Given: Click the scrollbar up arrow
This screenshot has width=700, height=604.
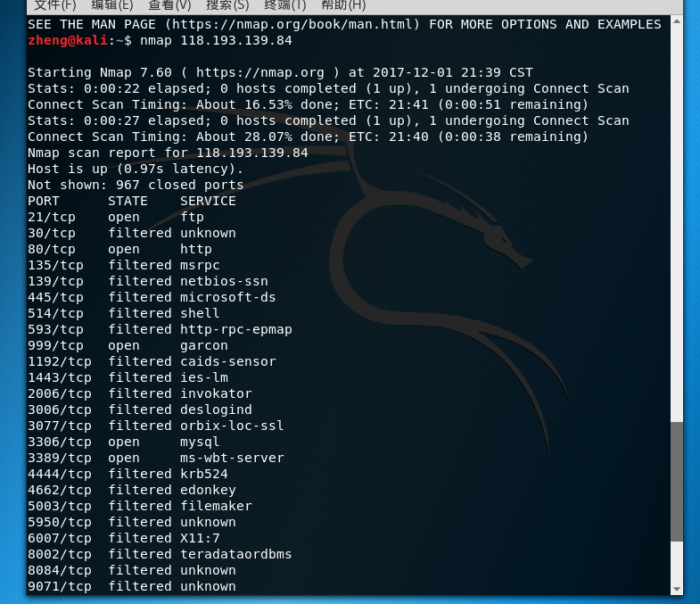Looking at the screenshot, I should point(677,21).
